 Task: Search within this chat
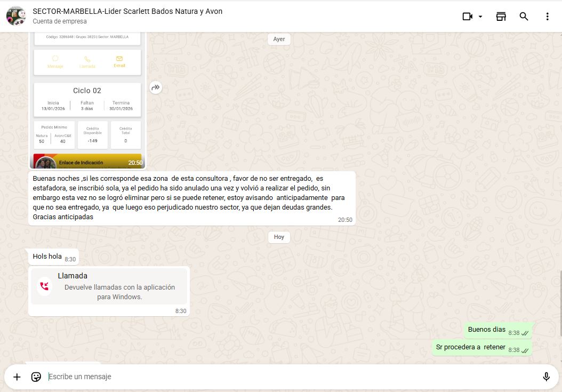(x=524, y=17)
